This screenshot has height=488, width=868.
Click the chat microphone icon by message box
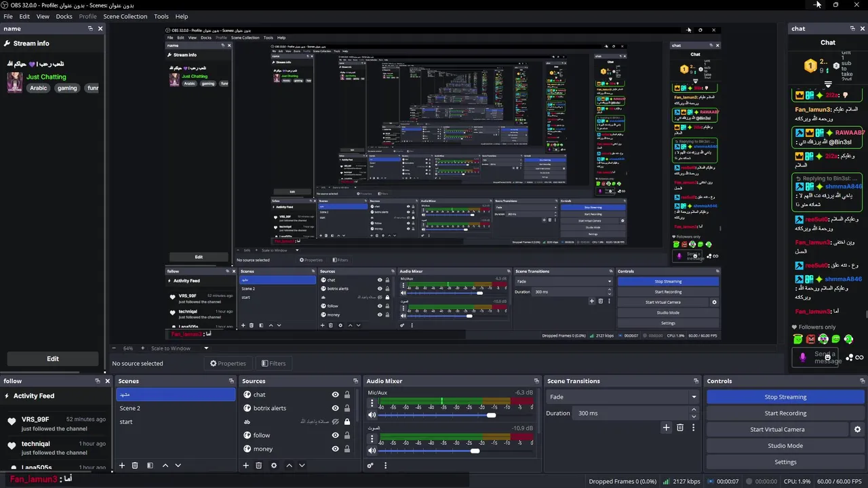click(x=803, y=357)
